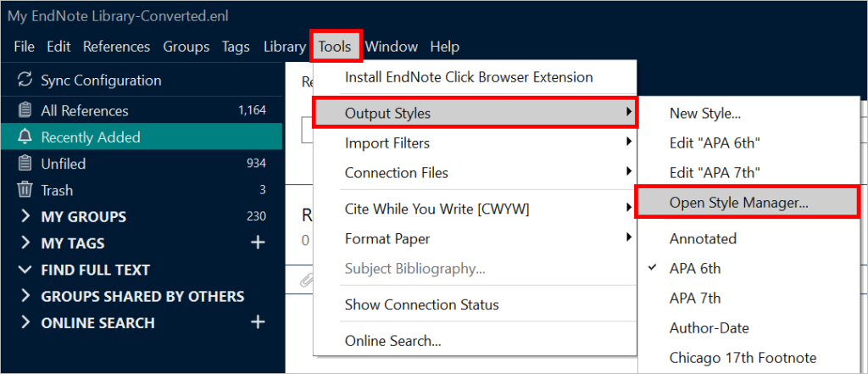Select Unfiled group
The height and width of the screenshot is (374, 868).
tap(142, 164)
